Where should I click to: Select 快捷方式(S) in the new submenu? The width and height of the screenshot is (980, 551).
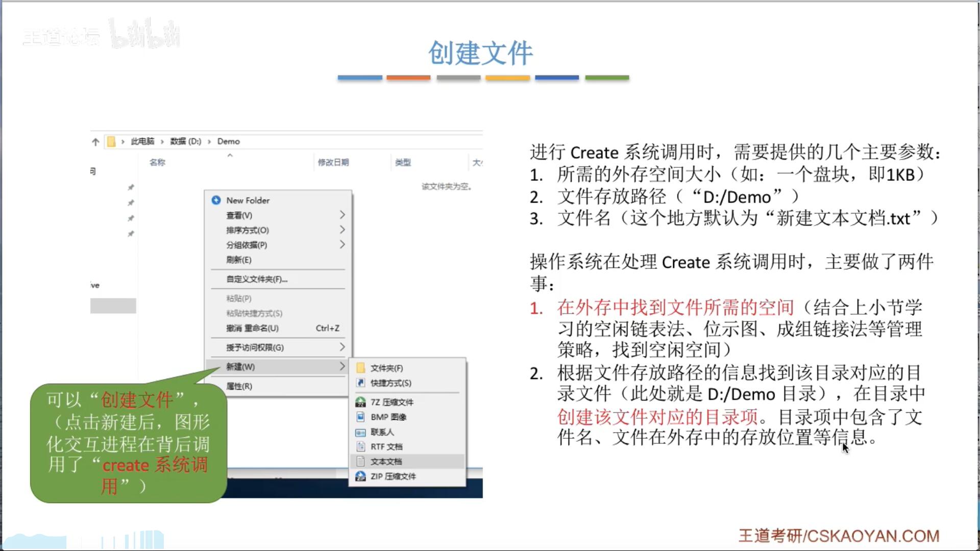(x=407, y=383)
